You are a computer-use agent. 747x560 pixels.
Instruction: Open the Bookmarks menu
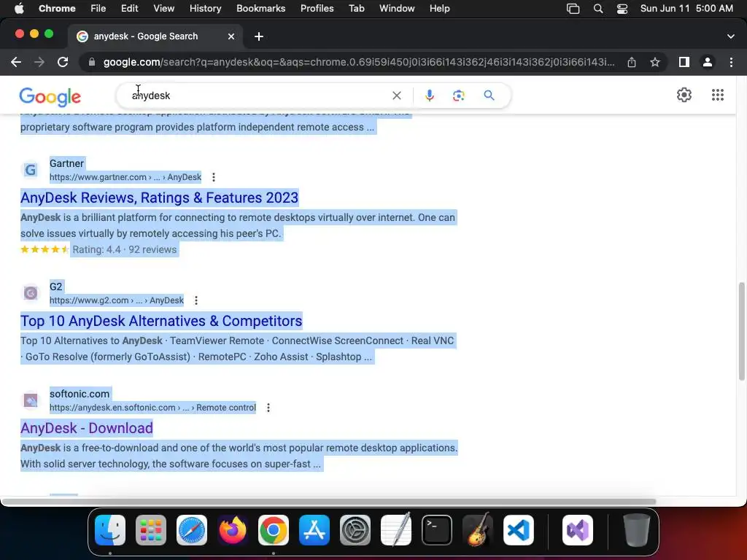(260, 9)
